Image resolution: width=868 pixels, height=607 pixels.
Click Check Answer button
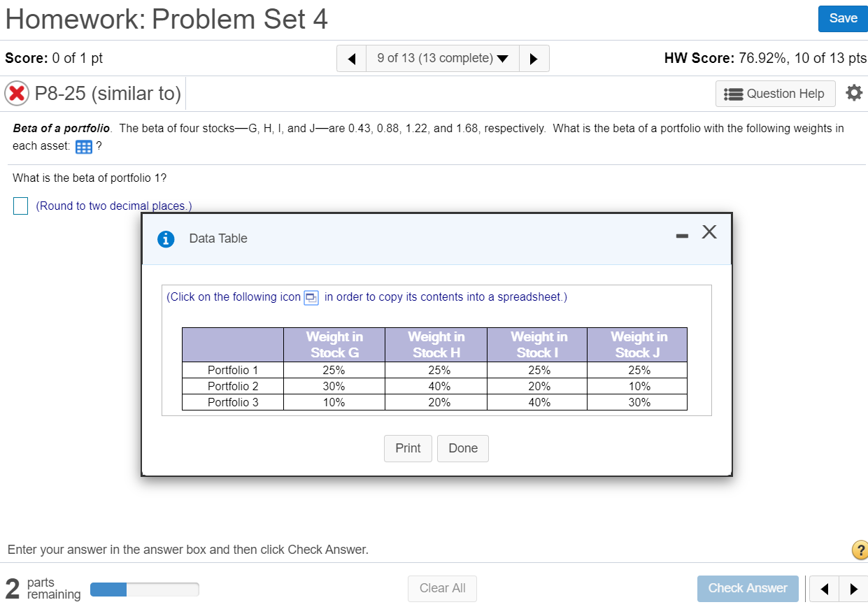748,588
